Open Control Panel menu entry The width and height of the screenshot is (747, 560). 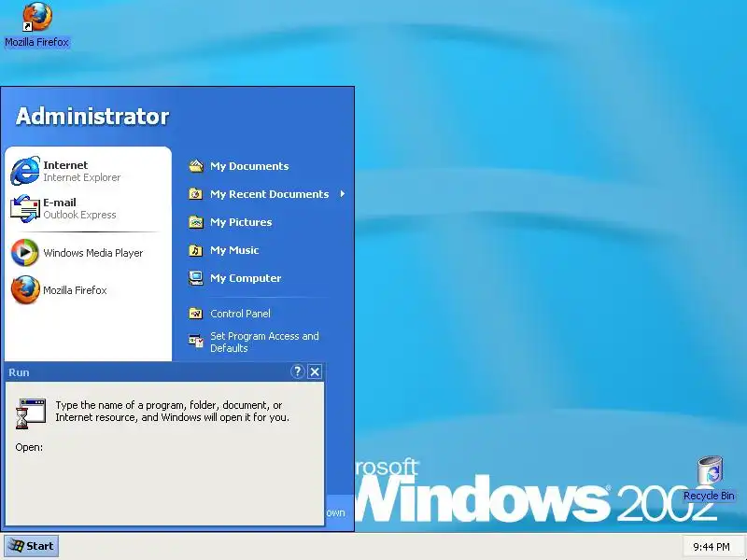coord(240,314)
